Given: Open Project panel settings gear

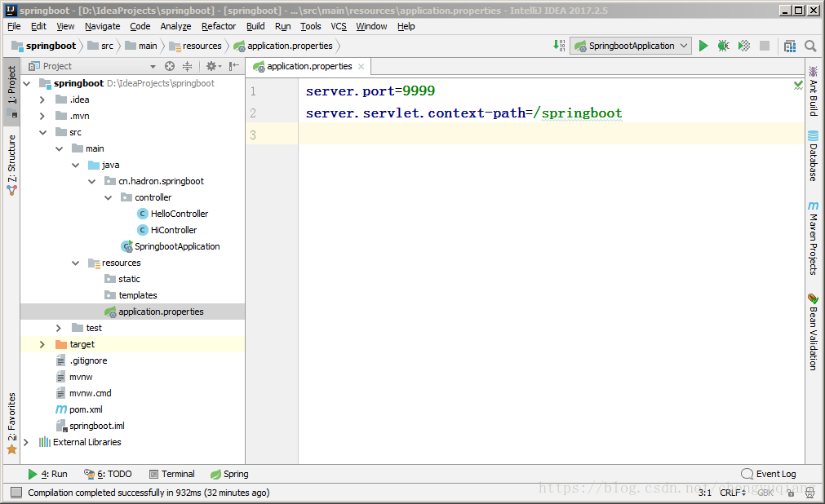Looking at the screenshot, I should tap(213, 66).
